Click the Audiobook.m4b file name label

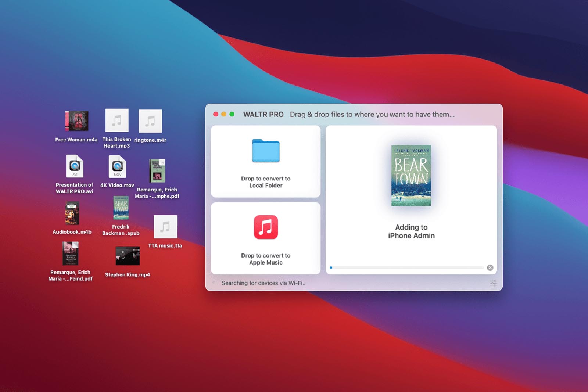(x=72, y=232)
